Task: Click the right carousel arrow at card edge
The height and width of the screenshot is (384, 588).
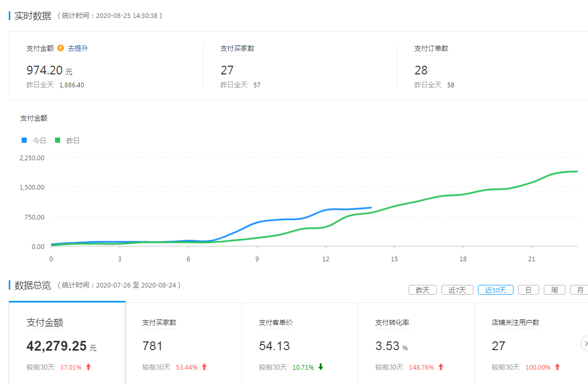Action: pyautogui.click(x=585, y=343)
